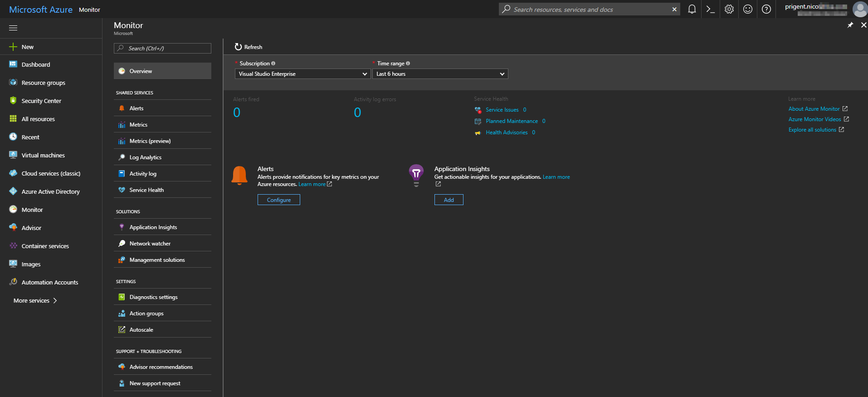Screen dimensions: 868x397
Task: Launch Cloud Shell from top bar
Action: [711, 9]
